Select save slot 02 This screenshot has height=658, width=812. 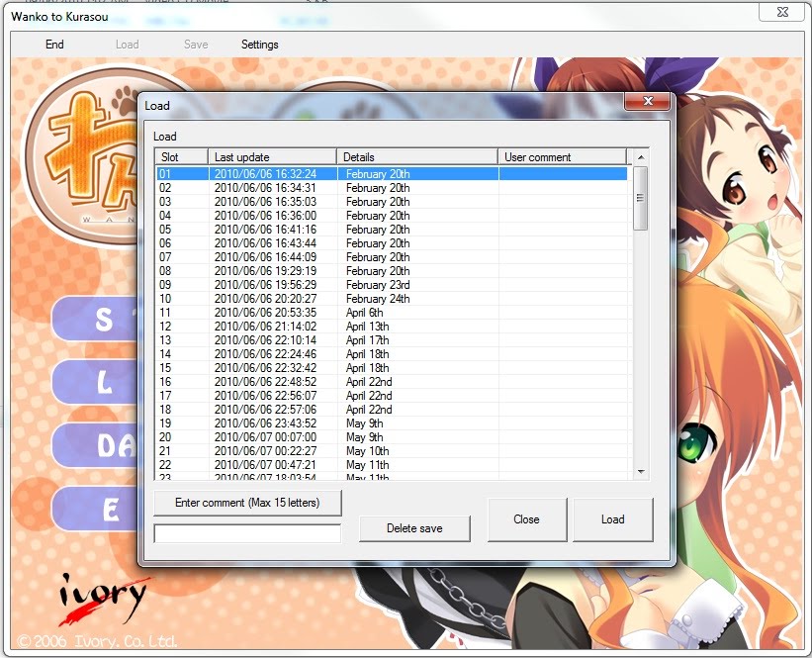pos(392,188)
